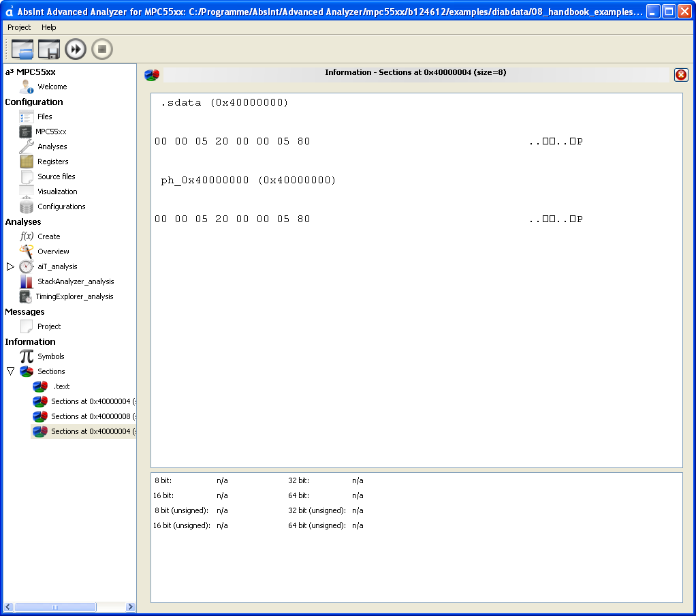The width and height of the screenshot is (696, 616).
Task: Click the Create f(x) icon
Action: tap(27, 236)
